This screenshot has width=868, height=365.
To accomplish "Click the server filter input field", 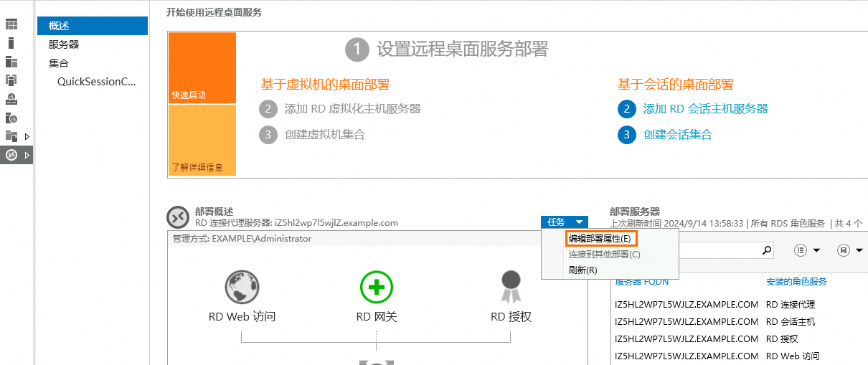I will coord(720,250).
